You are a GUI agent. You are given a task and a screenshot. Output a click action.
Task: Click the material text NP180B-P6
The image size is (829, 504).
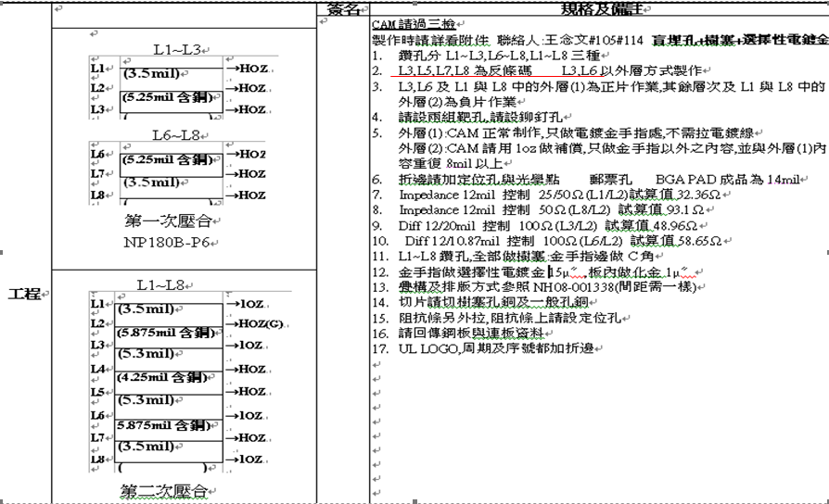click(x=167, y=243)
